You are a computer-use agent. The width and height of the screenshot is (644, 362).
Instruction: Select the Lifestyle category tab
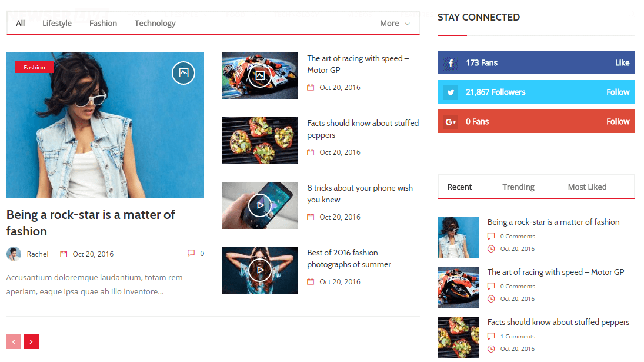click(57, 24)
